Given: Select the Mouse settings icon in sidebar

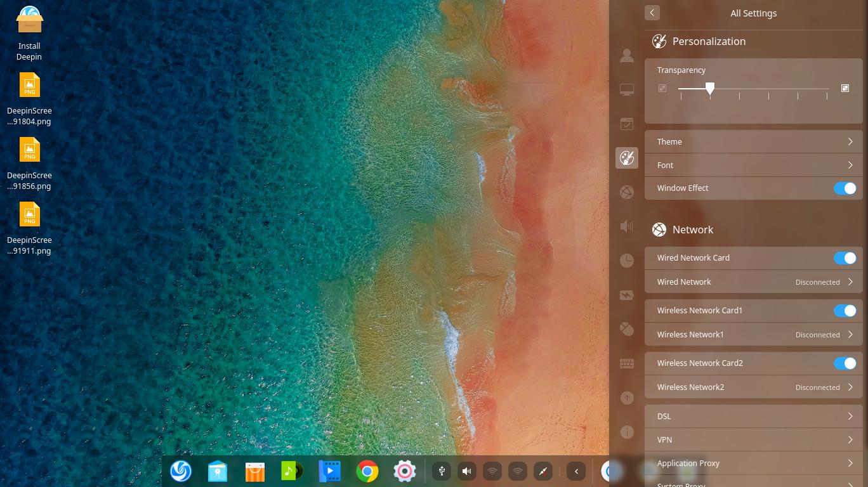Looking at the screenshot, I should click(x=627, y=329).
